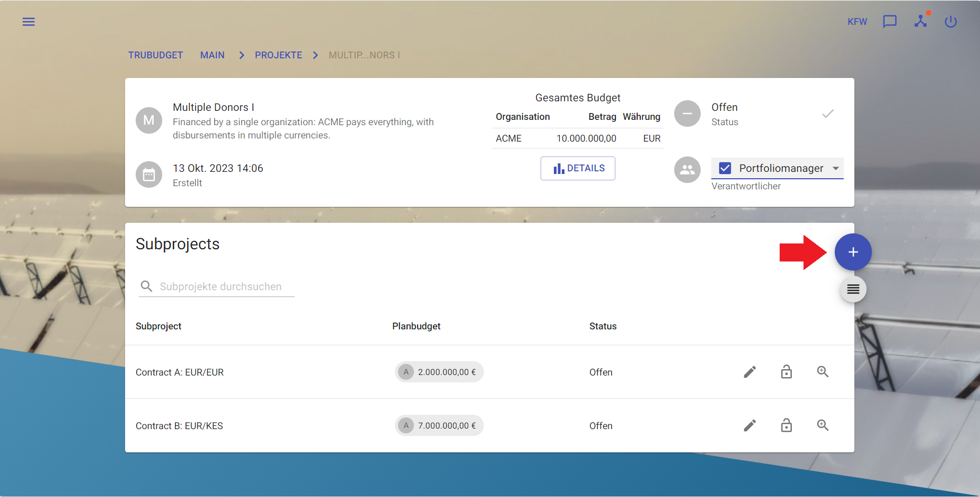980x497 pixels.
Task: Click the Offen status of Contract B
Action: click(x=601, y=426)
